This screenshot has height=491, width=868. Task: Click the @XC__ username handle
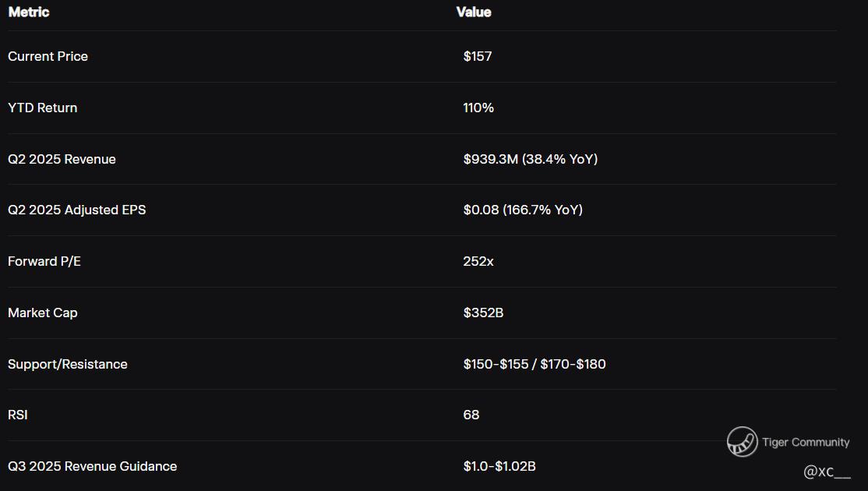tap(827, 472)
